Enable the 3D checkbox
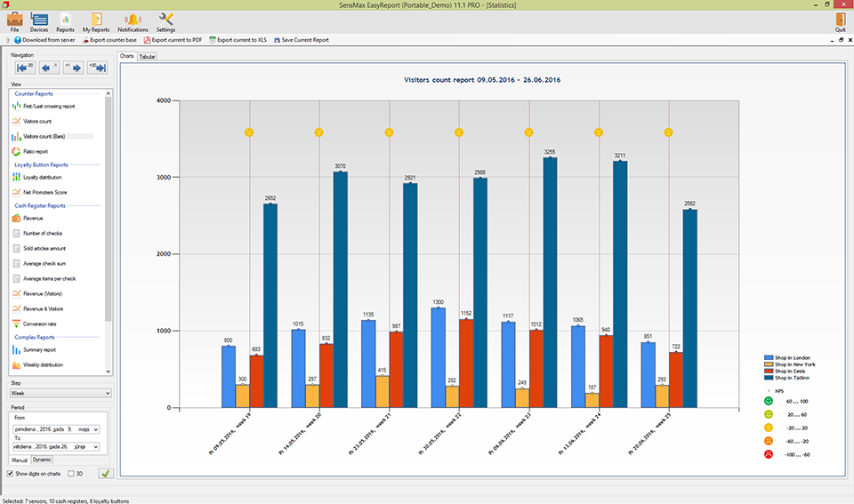 [x=72, y=474]
